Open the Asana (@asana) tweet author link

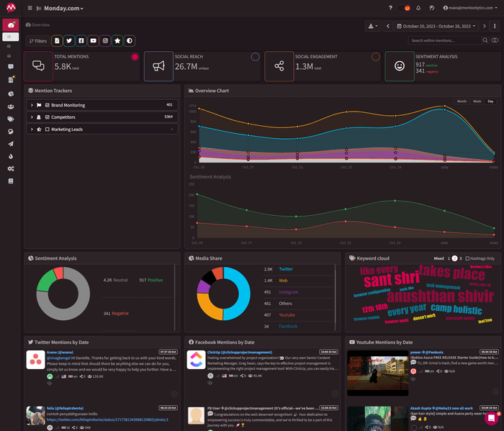pos(60,353)
